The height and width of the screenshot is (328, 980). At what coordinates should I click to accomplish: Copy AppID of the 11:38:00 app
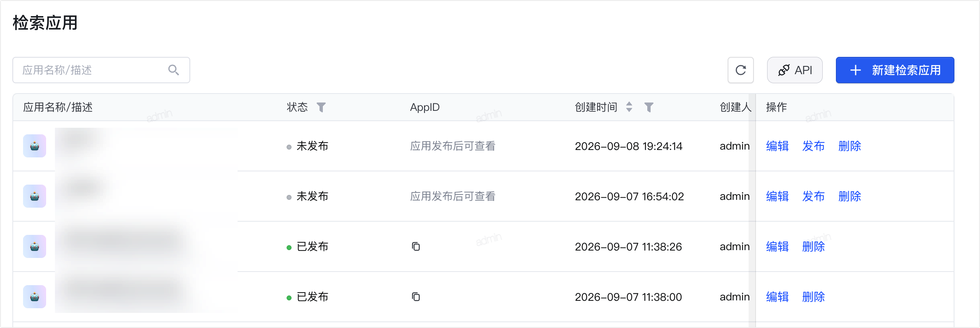416,297
